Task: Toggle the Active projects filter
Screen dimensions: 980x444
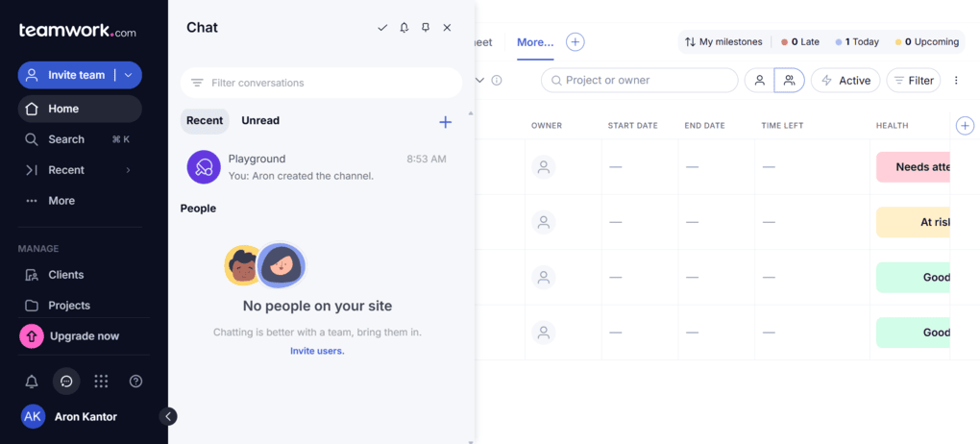Action: (x=845, y=81)
